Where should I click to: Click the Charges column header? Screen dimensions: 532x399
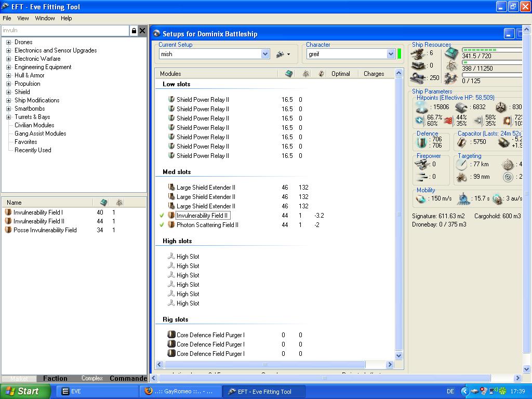pos(374,74)
